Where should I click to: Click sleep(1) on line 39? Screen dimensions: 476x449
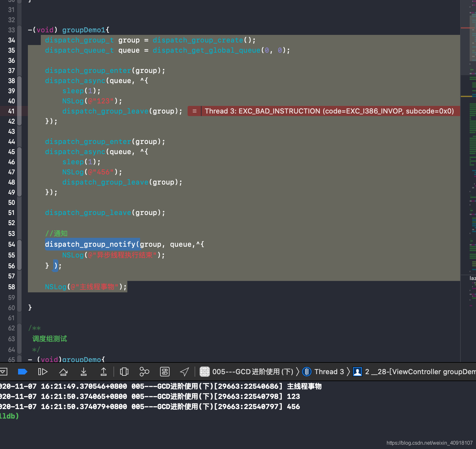(81, 91)
